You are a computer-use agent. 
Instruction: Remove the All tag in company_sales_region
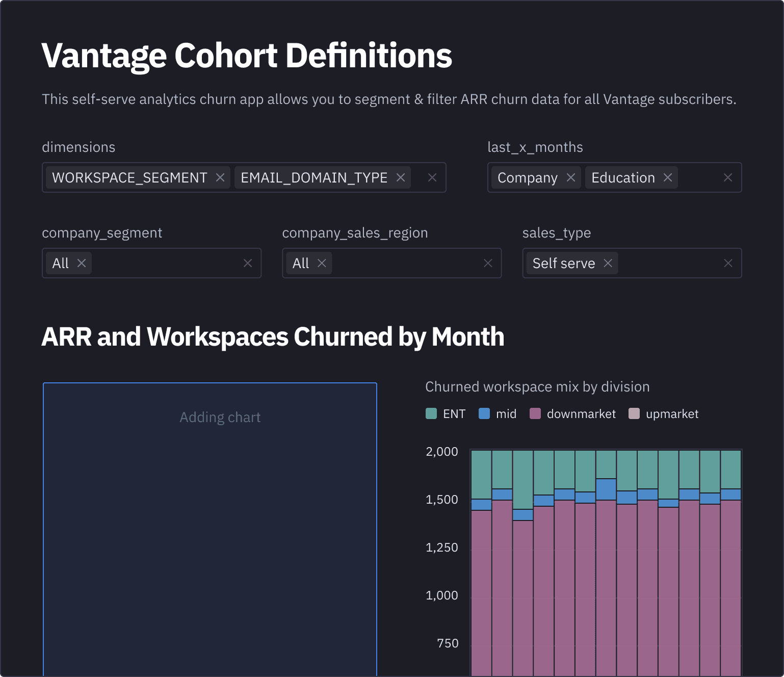[322, 263]
